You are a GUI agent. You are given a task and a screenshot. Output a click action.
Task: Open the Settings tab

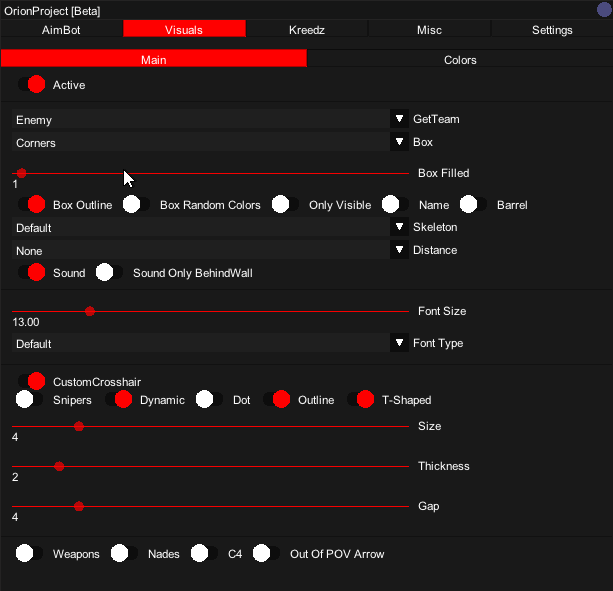click(552, 30)
